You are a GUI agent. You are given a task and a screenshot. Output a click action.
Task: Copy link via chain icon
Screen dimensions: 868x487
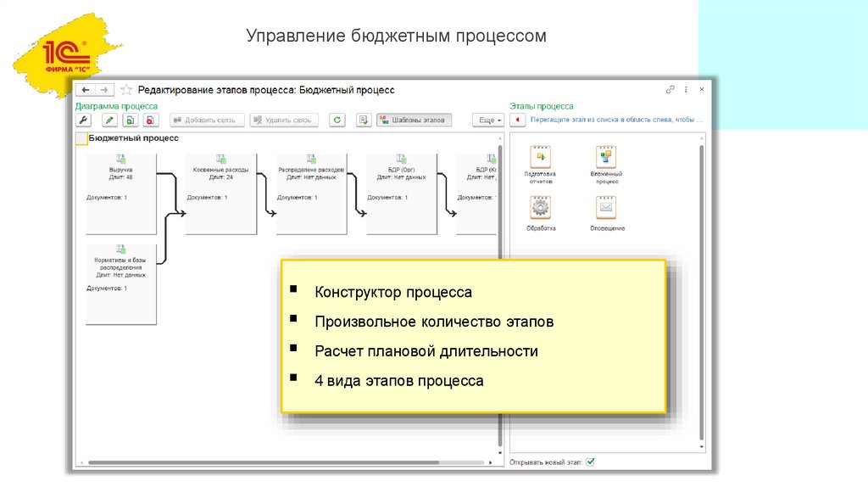coord(670,89)
